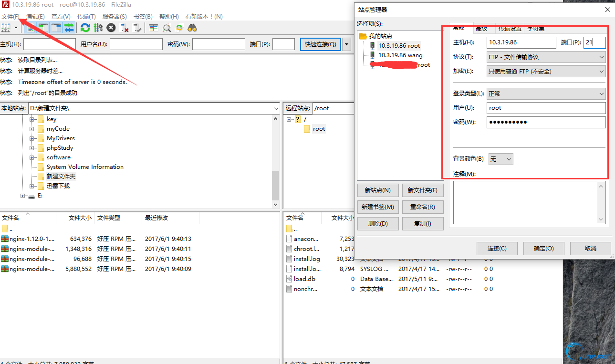
Task: Open the quick connect history dropdown arrow
Action: [x=346, y=44]
